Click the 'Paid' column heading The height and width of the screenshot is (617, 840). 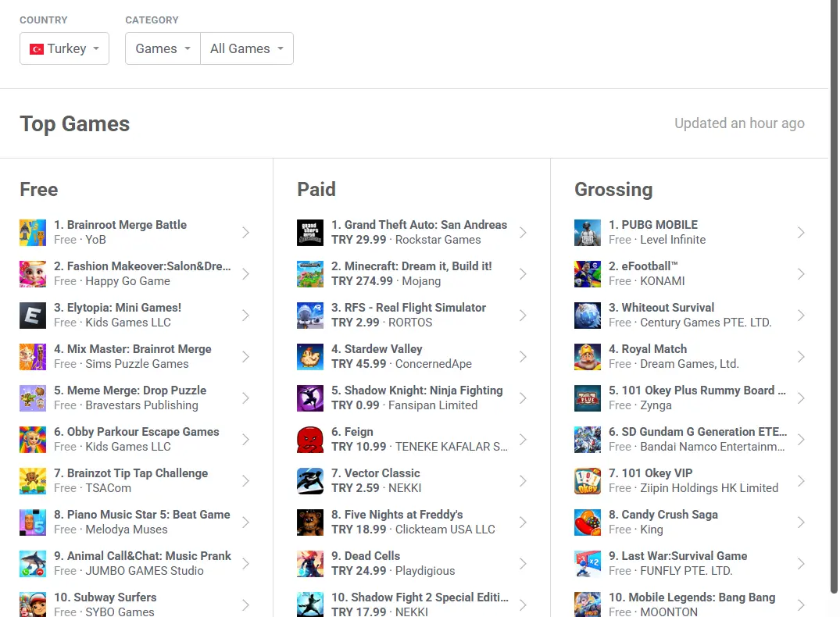pos(316,190)
